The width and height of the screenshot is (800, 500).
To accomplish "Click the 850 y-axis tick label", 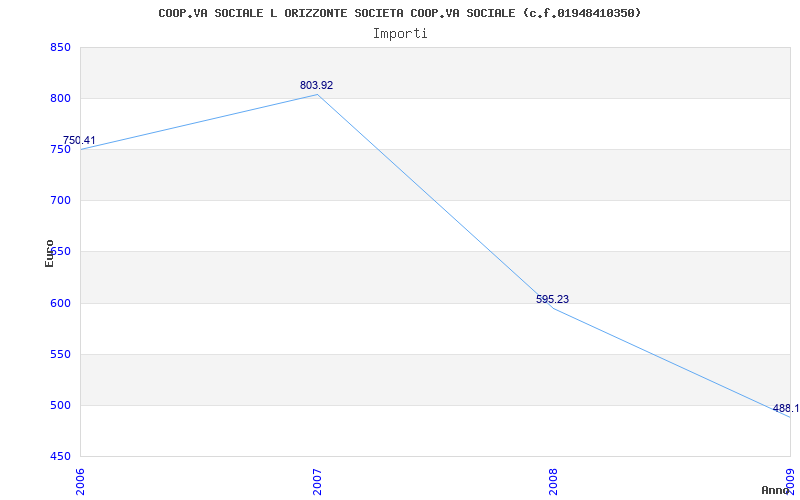I will 60,47.
